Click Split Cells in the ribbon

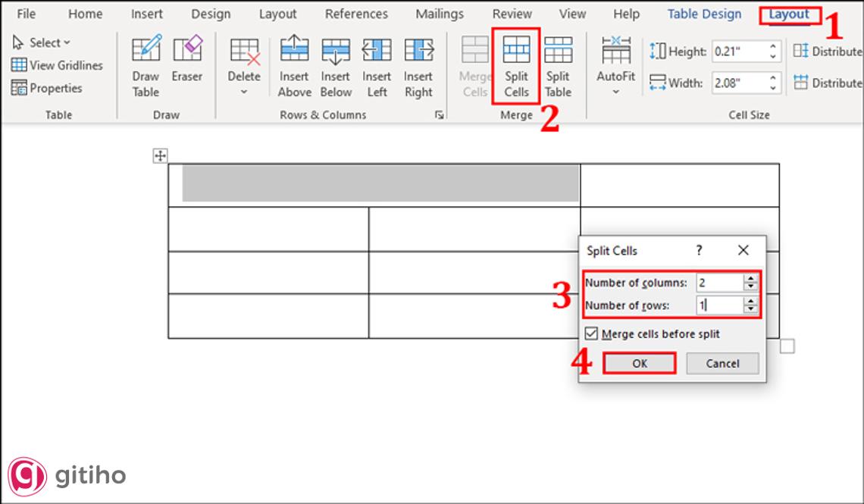tap(516, 67)
